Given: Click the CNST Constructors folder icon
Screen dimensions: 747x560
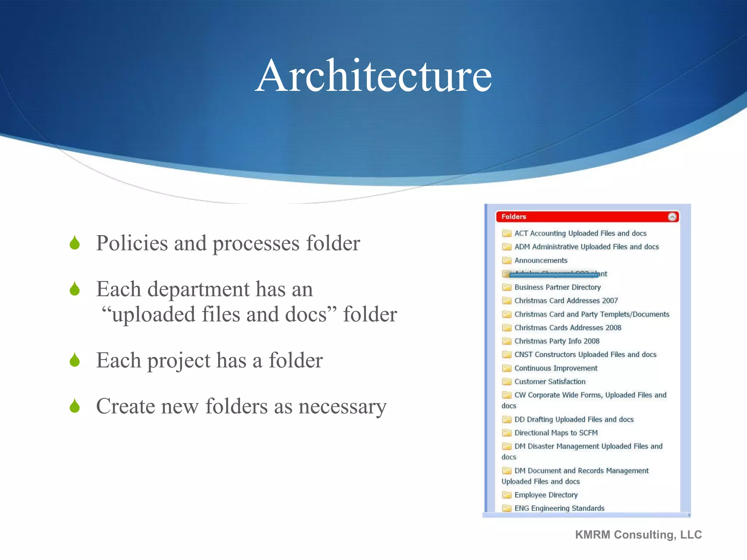Looking at the screenshot, I should [x=507, y=354].
